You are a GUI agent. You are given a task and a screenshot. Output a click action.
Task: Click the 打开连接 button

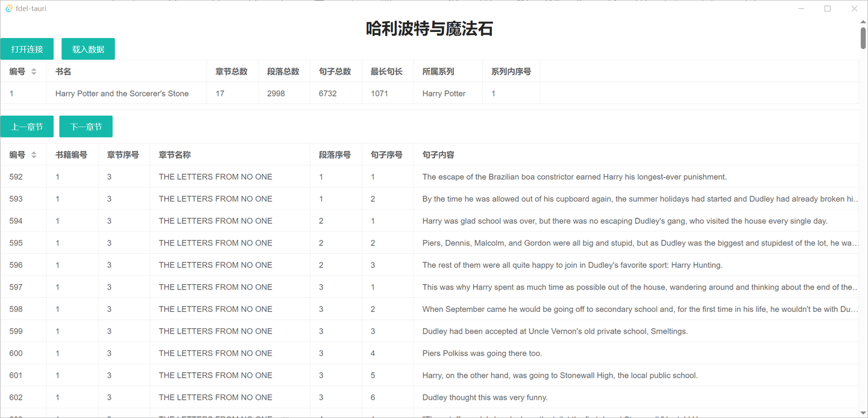click(27, 49)
